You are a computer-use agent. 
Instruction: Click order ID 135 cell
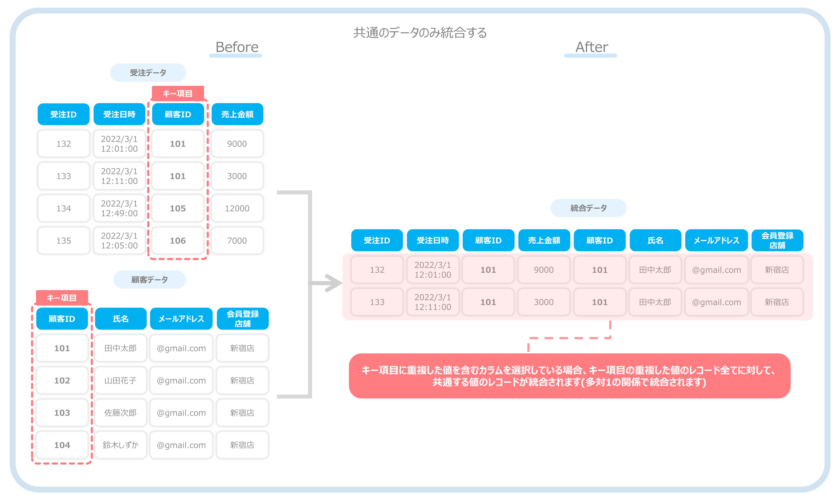(64, 240)
